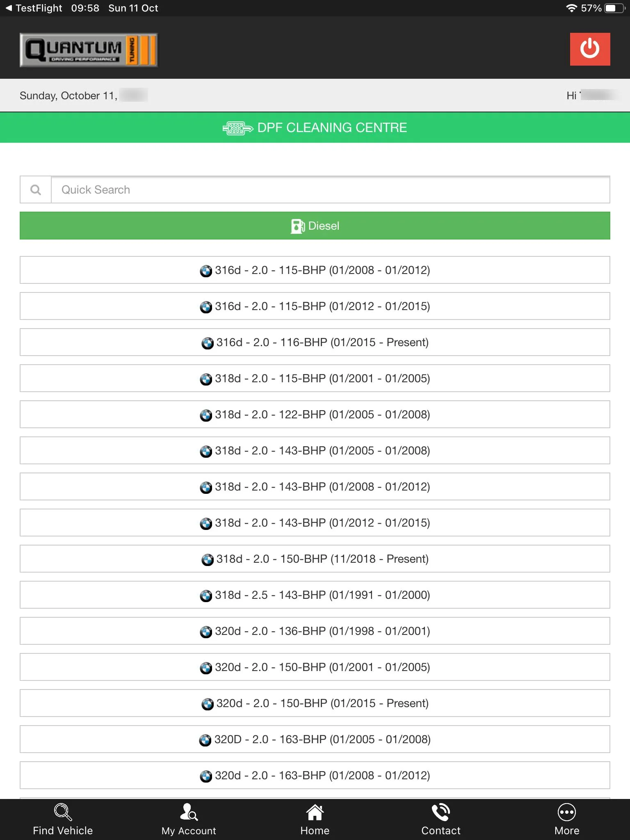The height and width of the screenshot is (840, 630).
Task: Select 318d 115-BHP (01/2001 - 01/2005)
Action: tap(315, 378)
